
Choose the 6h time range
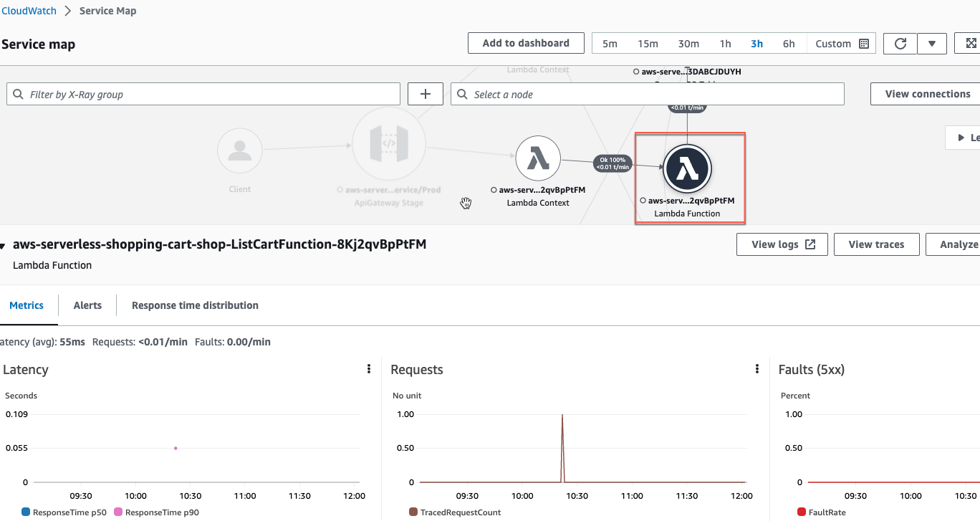[789, 44]
